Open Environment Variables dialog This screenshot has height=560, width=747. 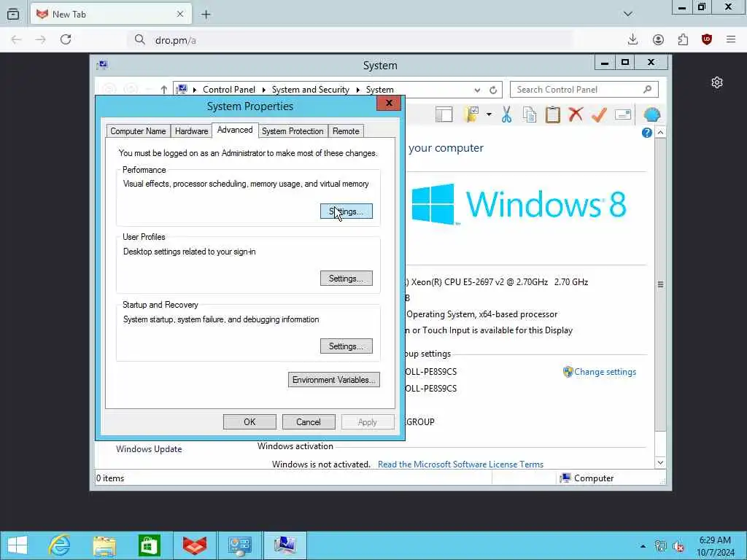334,379
